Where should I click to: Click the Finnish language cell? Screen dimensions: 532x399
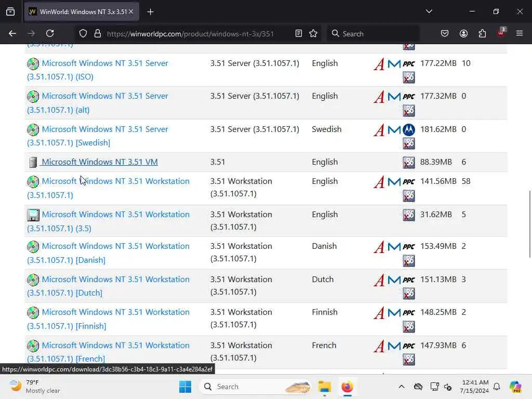(x=325, y=312)
